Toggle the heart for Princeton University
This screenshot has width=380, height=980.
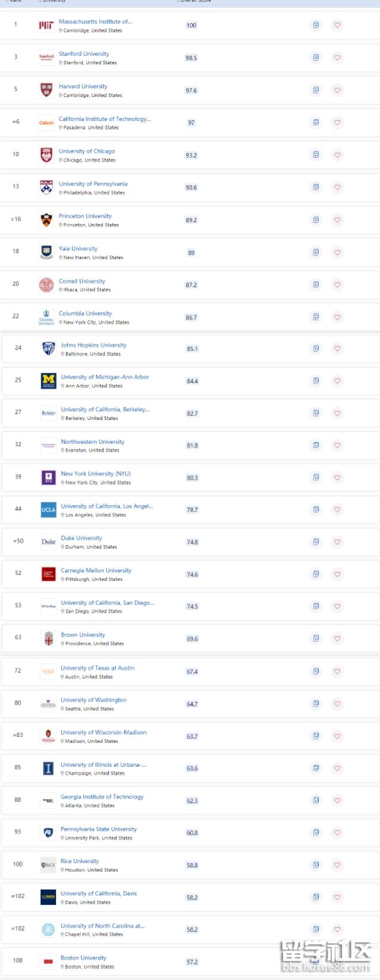337,220
